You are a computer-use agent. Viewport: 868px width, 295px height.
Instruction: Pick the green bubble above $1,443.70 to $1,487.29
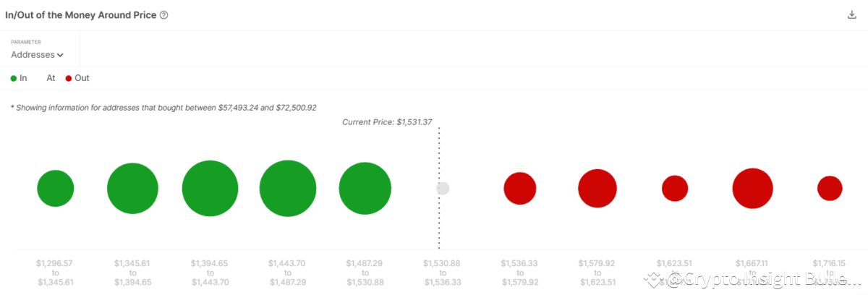point(288,189)
